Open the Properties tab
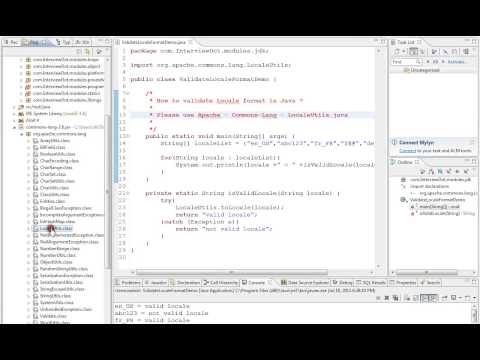This screenshot has height=360, width=480. (x=403, y=283)
